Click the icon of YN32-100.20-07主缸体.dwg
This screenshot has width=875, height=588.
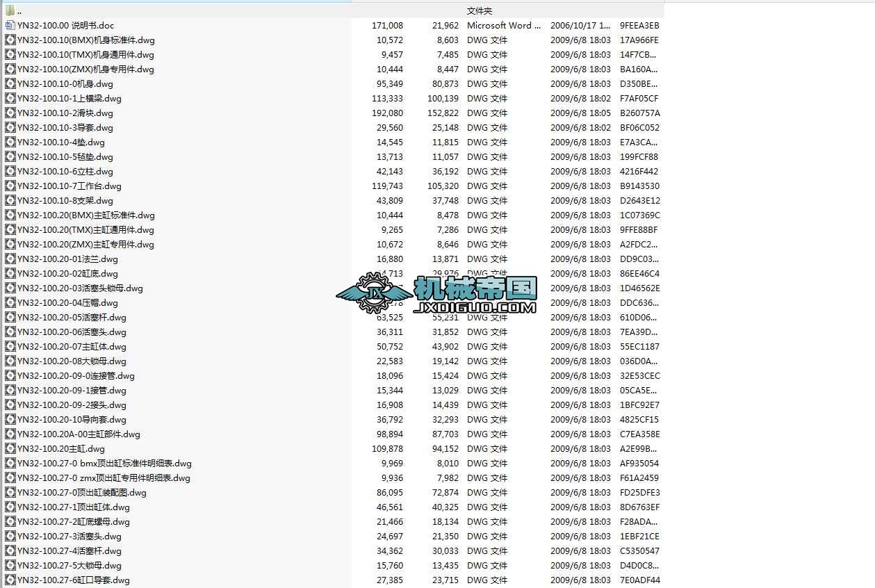click(x=10, y=346)
